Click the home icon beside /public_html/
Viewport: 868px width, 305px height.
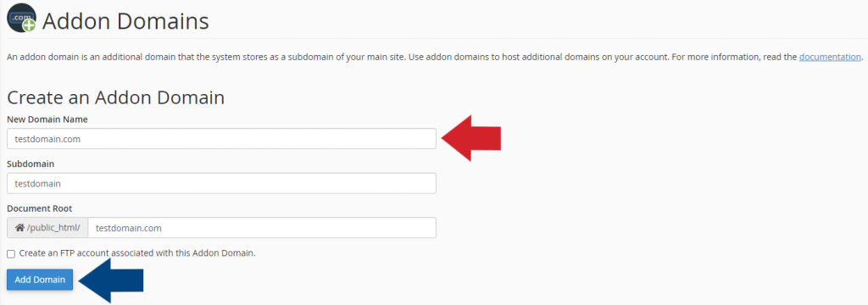coord(19,228)
